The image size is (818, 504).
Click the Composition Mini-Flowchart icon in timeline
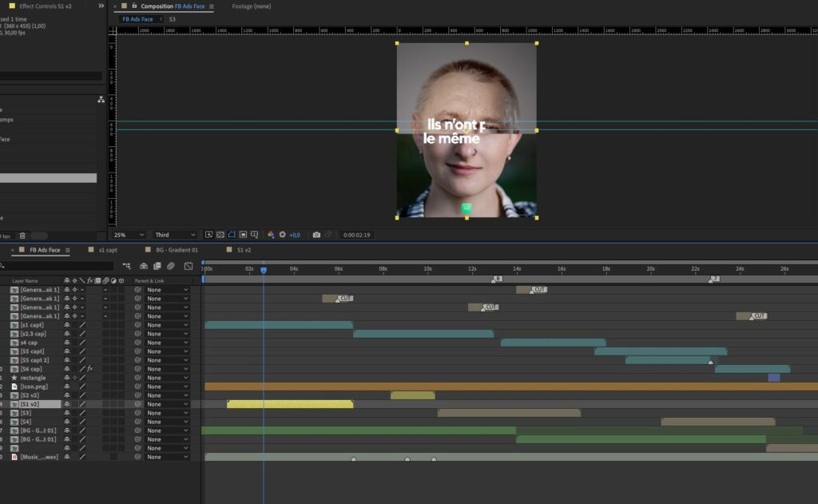[126, 266]
